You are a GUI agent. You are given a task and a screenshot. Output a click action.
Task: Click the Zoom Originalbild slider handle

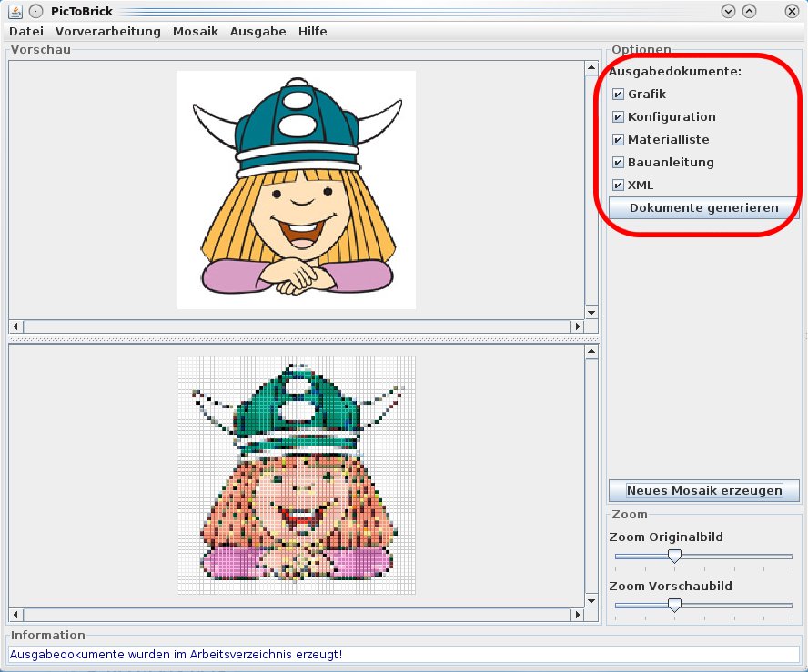(674, 556)
